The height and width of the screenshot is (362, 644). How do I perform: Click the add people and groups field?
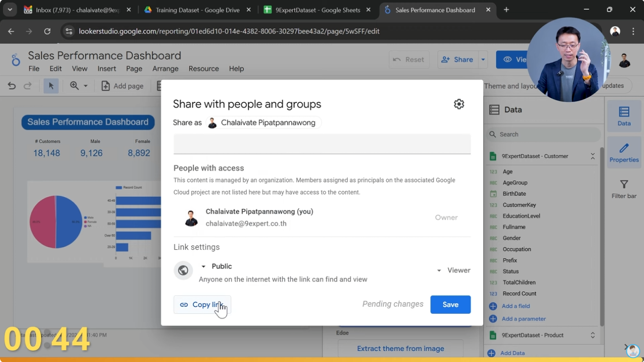[x=322, y=144]
